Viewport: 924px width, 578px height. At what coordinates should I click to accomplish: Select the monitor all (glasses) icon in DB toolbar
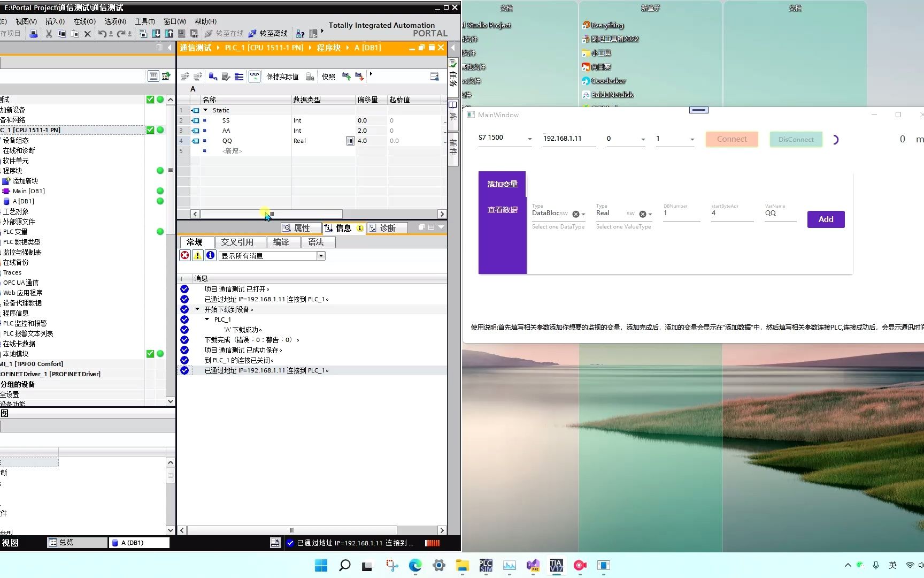tap(255, 76)
